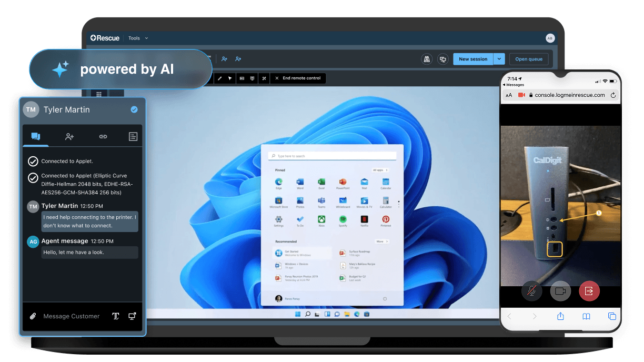Click the screens icon beside the binoculars

442,59
